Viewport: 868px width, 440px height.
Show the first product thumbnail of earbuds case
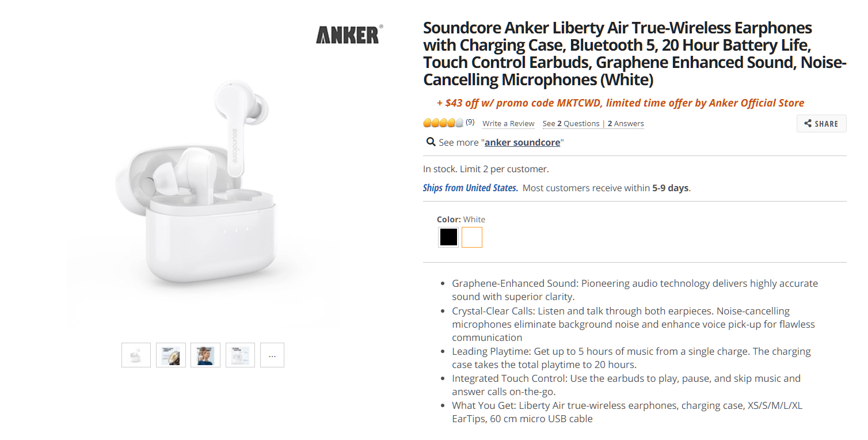136,355
